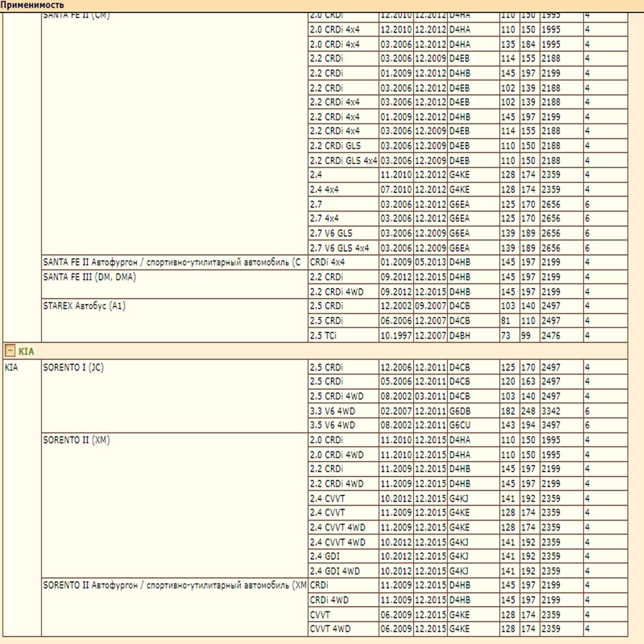Select the G6CU engine code cell
Viewport: 644px width, 644px height.
point(460,425)
